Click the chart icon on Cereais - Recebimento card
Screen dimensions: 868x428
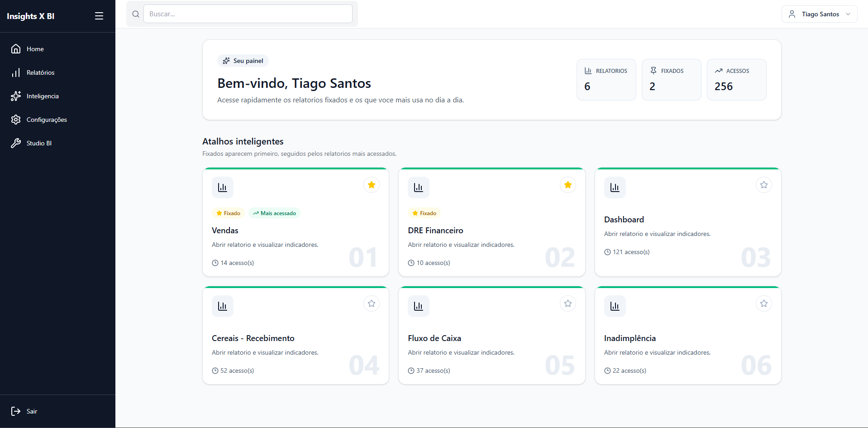tap(223, 306)
